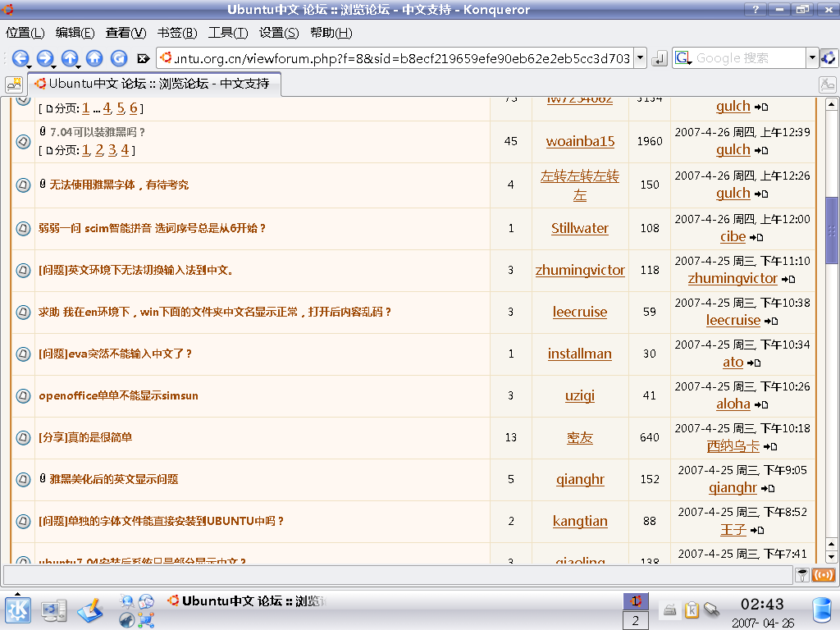Go forward using the Forward arrow button
Viewport: 840px width, 630px height.
pyautogui.click(x=44, y=57)
